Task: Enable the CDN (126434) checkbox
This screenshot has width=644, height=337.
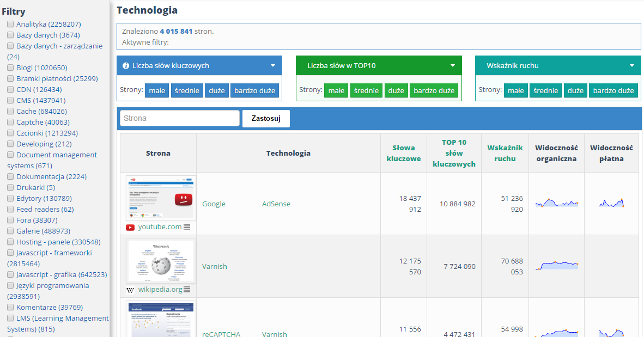Action: pyautogui.click(x=10, y=89)
